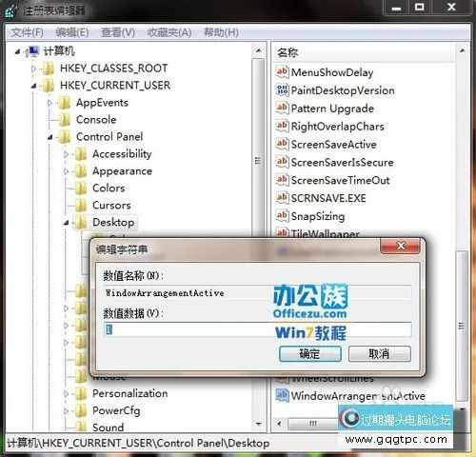476x457 pixels.
Task: Click the 数值数据 input field
Action: (x=258, y=329)
